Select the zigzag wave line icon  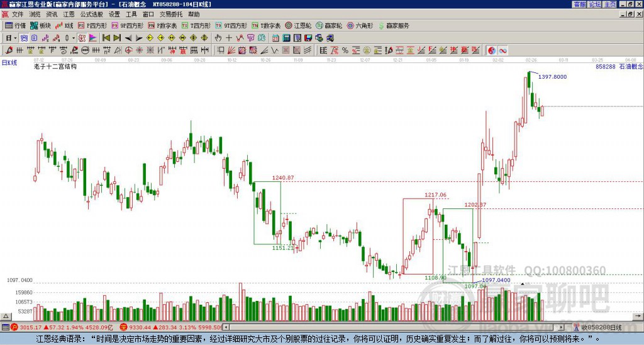pyautogui.click(x=275, y=50)
